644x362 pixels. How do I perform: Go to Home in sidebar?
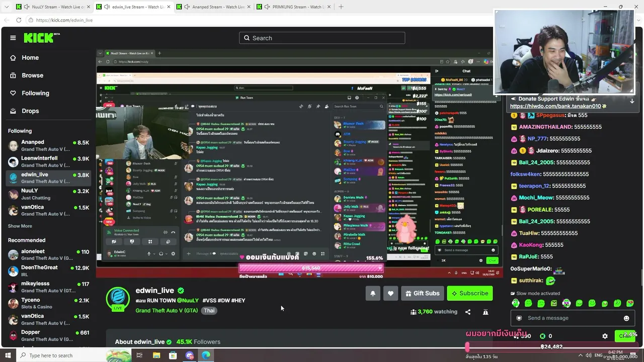coord(30,58)
